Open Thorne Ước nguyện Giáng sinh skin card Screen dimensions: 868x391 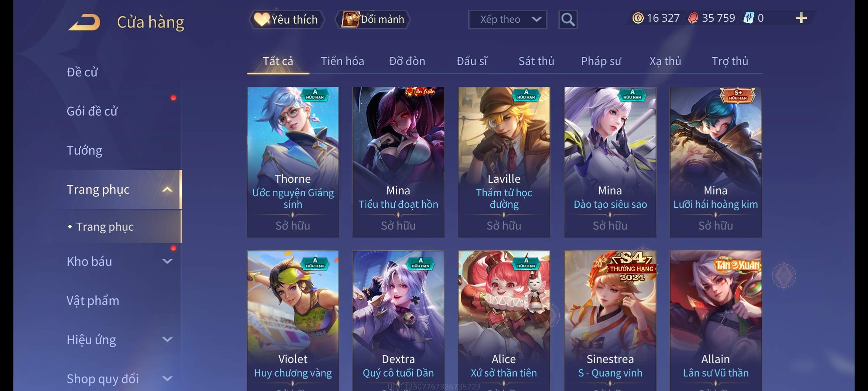click(293, 162)
